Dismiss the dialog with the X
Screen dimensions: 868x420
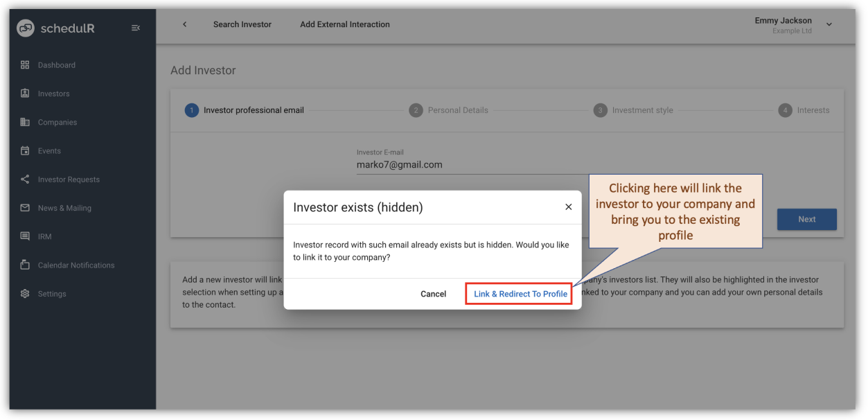[x=568, y=207]
